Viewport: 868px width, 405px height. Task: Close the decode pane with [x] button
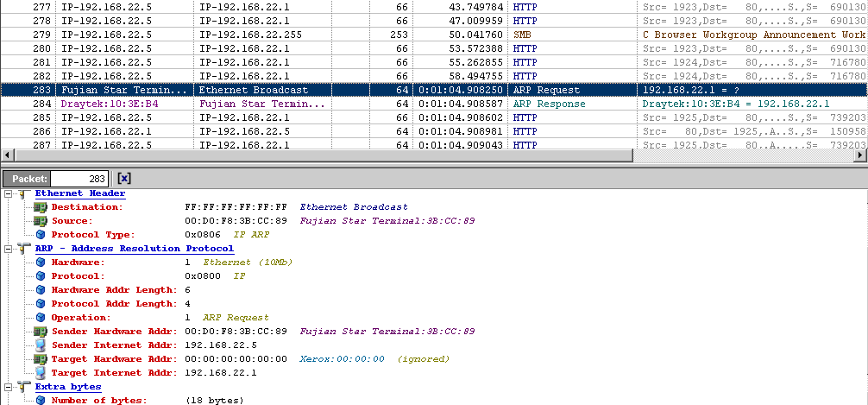pyautogui.click(x=124, y=179)
